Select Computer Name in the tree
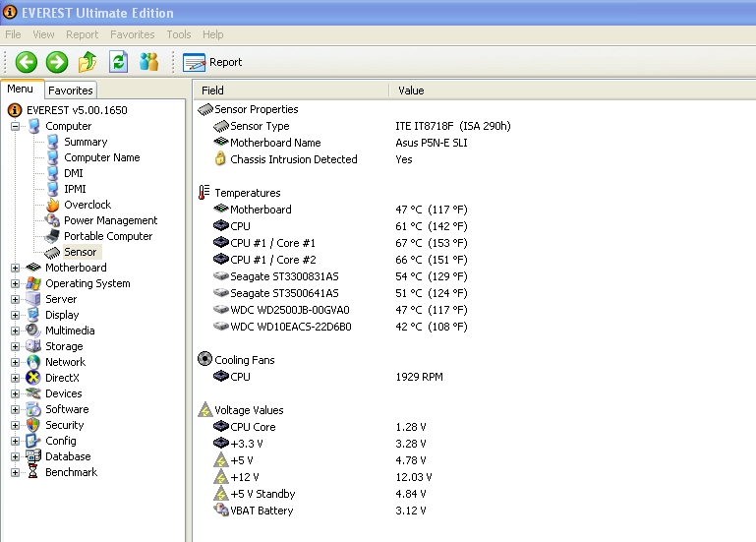Viewport: 756px width, 542px height. [x=101, y=157]
